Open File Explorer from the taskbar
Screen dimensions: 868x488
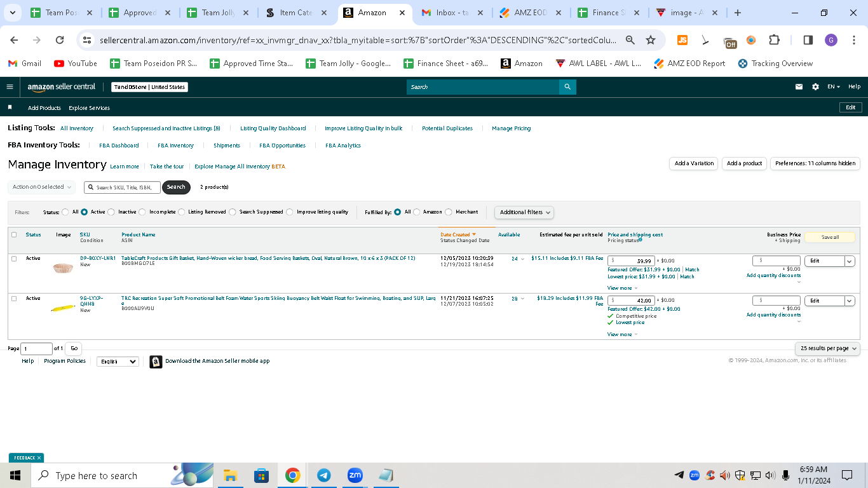pyautogui.click(x=230, y=475)
